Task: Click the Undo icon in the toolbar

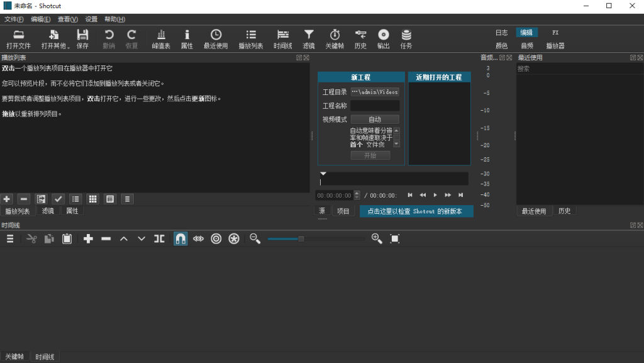Action: click(x=108, y=38)
